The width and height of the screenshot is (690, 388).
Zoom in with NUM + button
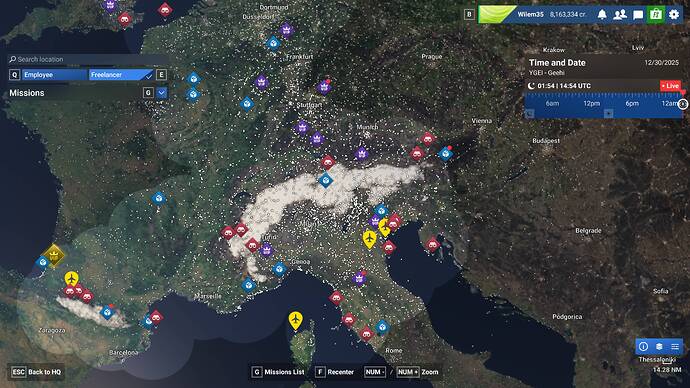click(407, 372)
